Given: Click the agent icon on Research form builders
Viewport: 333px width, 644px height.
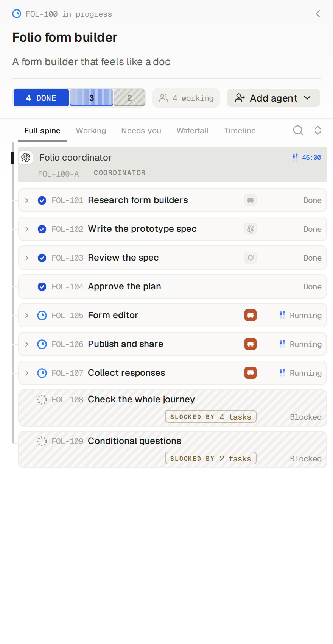Looking at the screenshot, I should click(x=251, y=200).
